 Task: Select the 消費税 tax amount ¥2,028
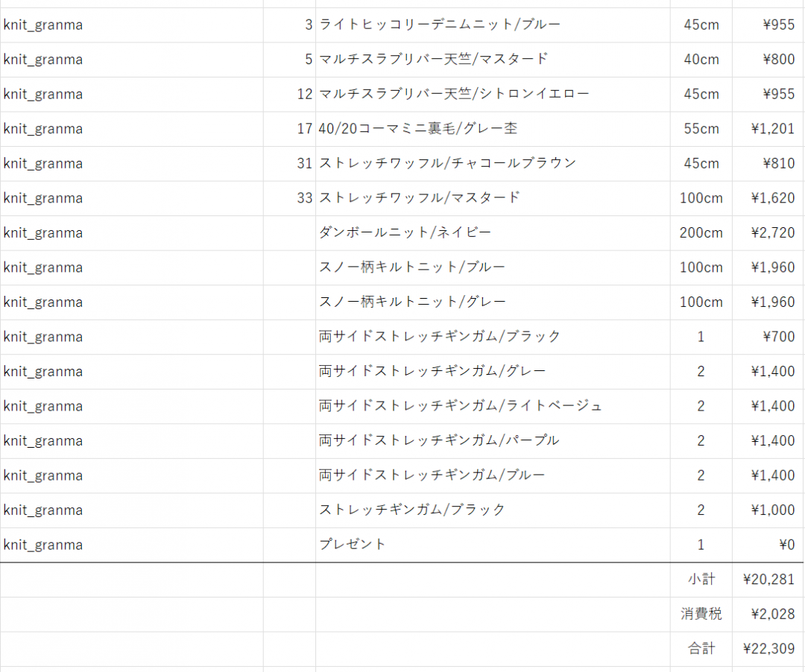point(768,614)
